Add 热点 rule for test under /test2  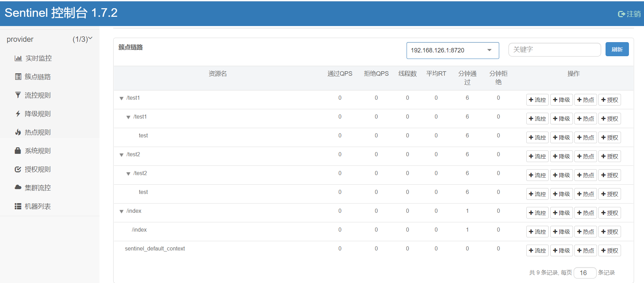(585, 194)
